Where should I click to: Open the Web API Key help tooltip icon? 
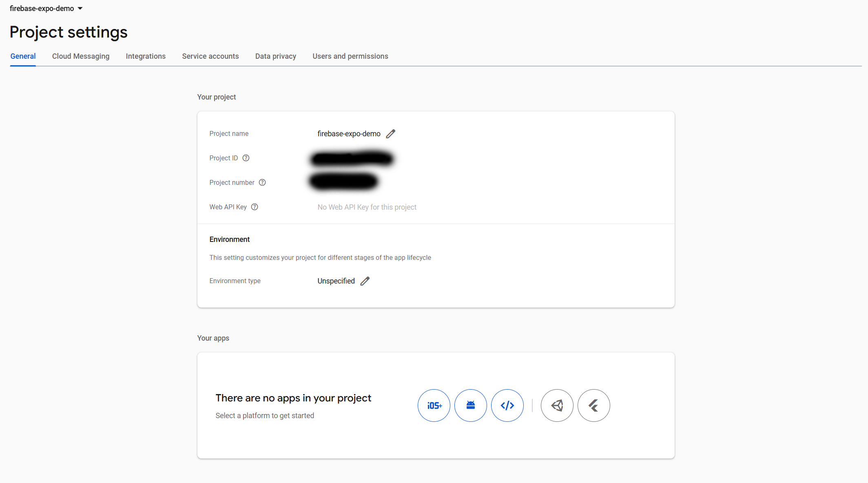point(255,207)
